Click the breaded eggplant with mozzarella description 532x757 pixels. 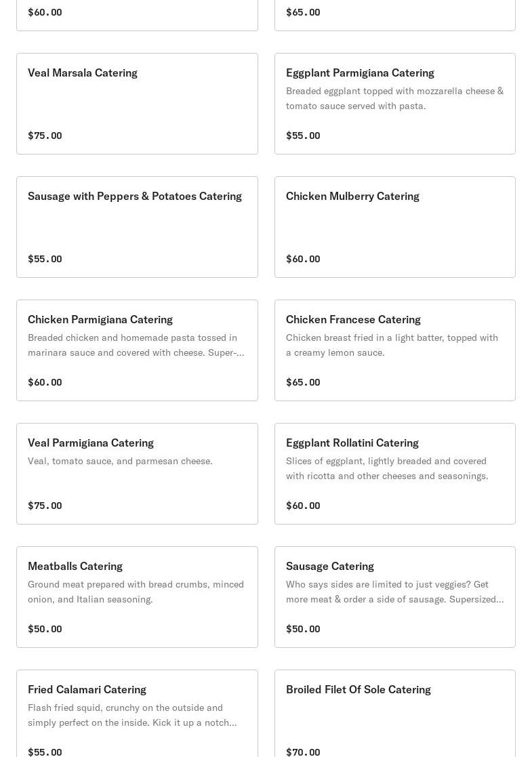pyautogui.click(x=394, y=98)
